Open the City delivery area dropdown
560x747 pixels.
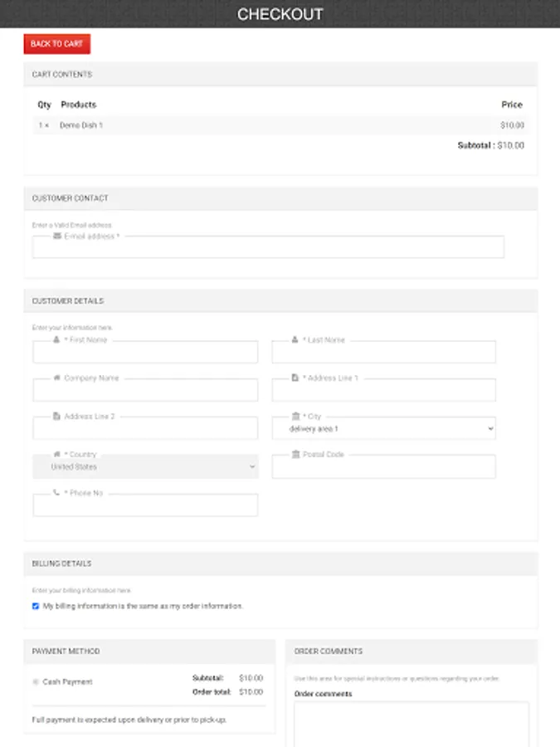pos(383,429)
